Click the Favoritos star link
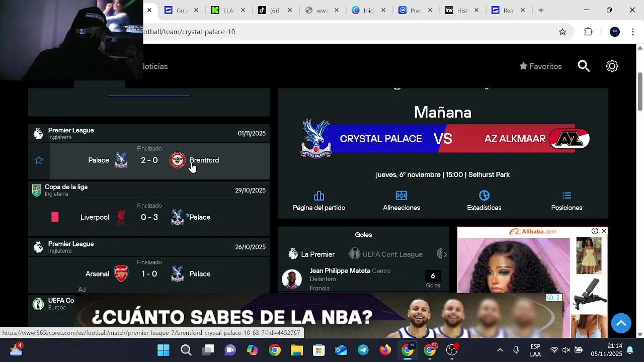Viewport: 644px width, 362px height. (540, 66)
